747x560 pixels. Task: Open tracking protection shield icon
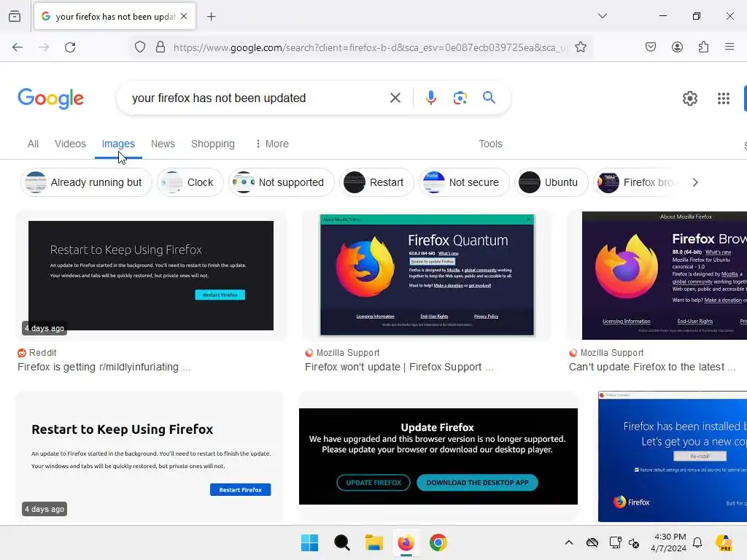[x=139, y=47]
